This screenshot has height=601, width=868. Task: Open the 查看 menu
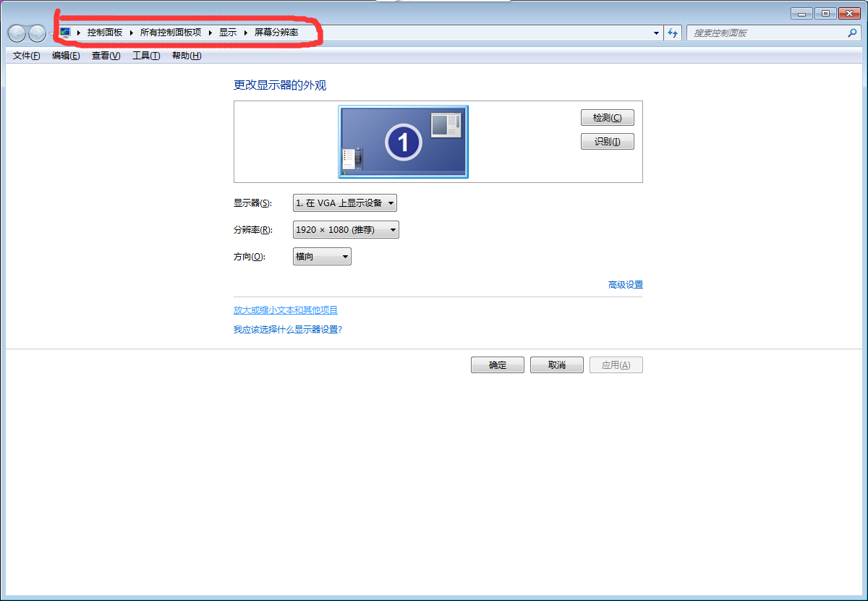[105, 56]
